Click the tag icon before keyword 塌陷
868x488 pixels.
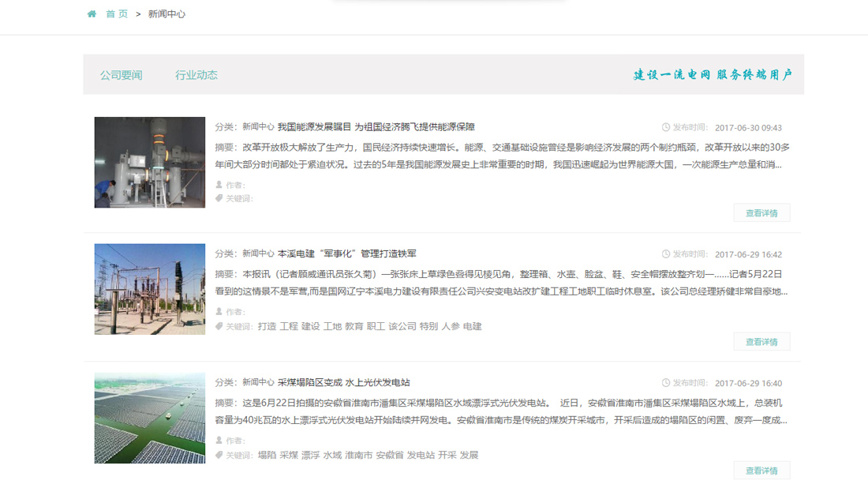(x=219, y=455)
